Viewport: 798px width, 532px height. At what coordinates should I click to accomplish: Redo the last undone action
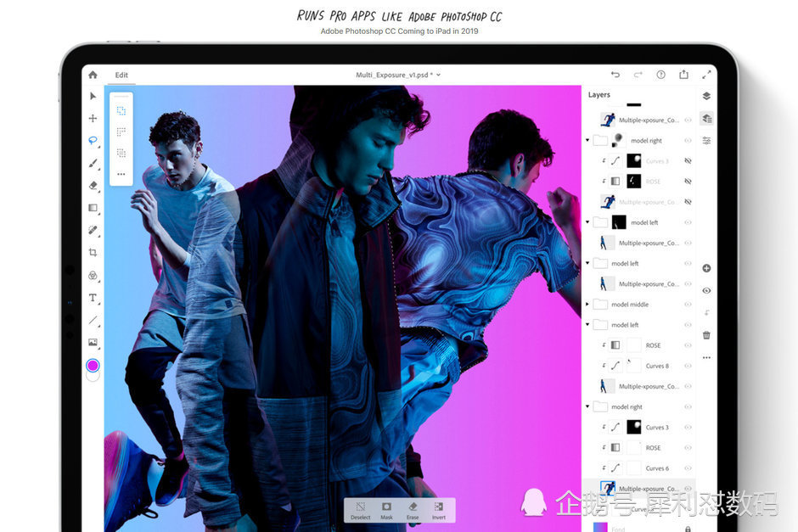(x=638, y=75)
